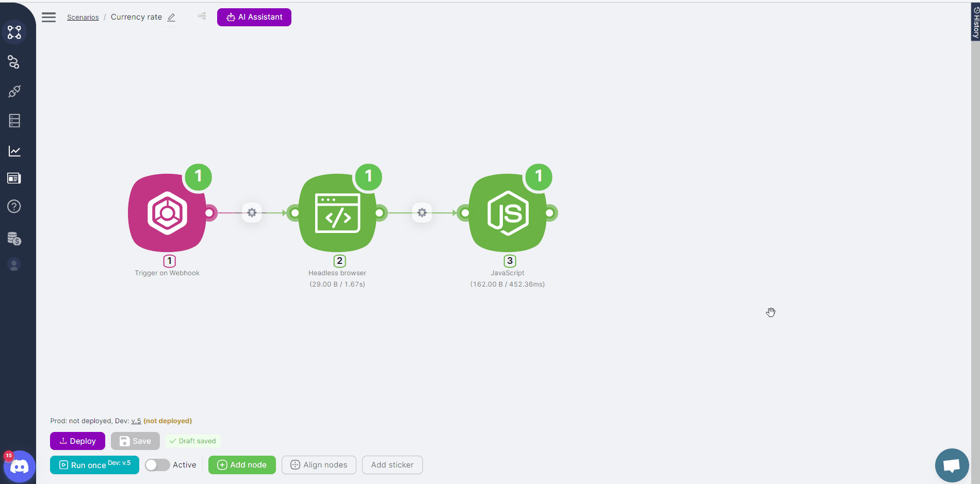Select the JavaScript node
The height and width of the screenshot is (484, 980).
(x=508, y=212)
